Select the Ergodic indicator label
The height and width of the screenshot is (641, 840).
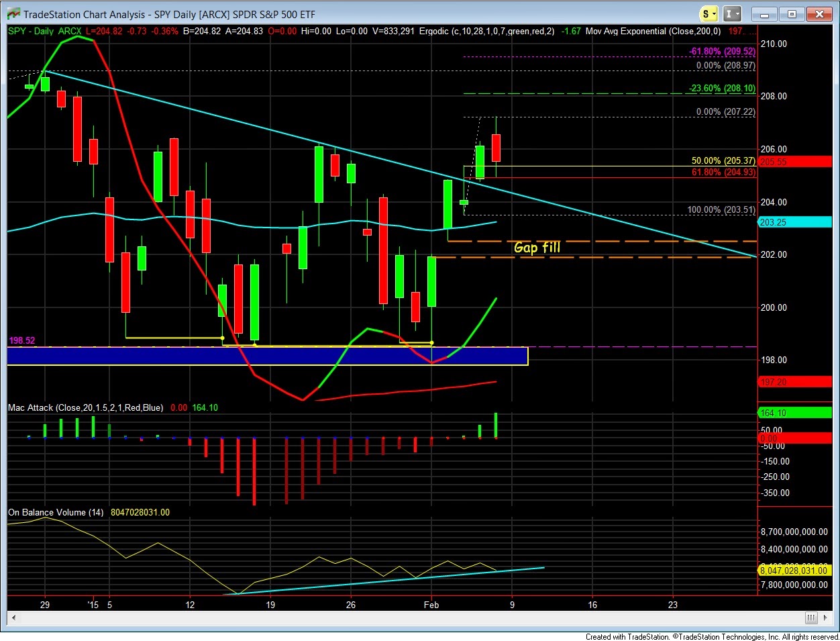(486, 32)
